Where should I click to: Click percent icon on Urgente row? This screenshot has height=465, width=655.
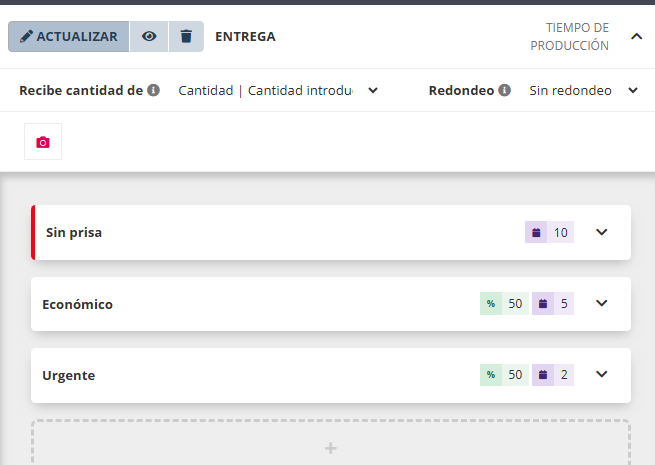click(491, 375)
